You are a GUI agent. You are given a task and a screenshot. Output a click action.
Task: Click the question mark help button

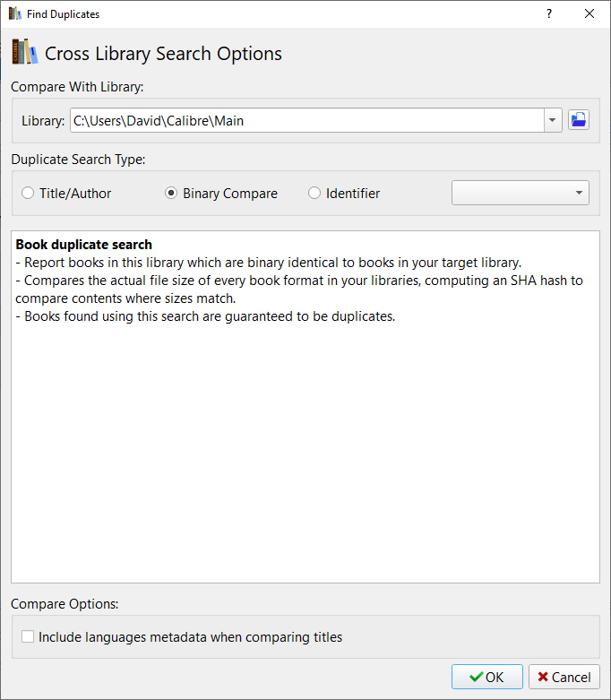(549, 14)
